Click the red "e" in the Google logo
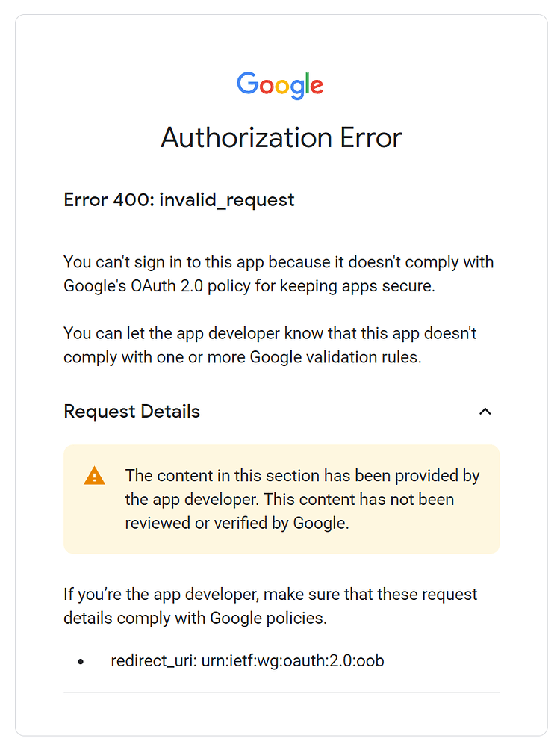Screen dimensions: 560x747 click(x=316, y=87)
